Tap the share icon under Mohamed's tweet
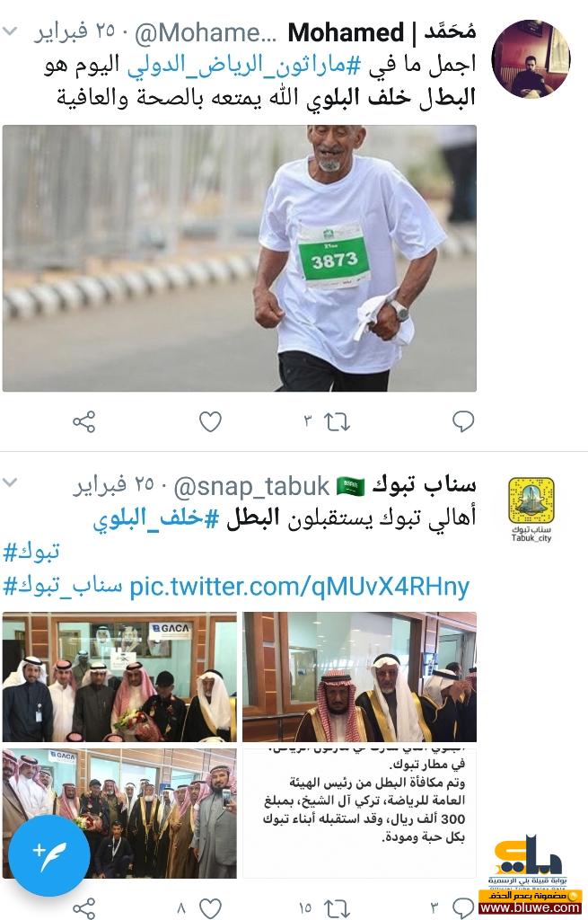Viewport: 588px width, 920px height. coord(83,421)
